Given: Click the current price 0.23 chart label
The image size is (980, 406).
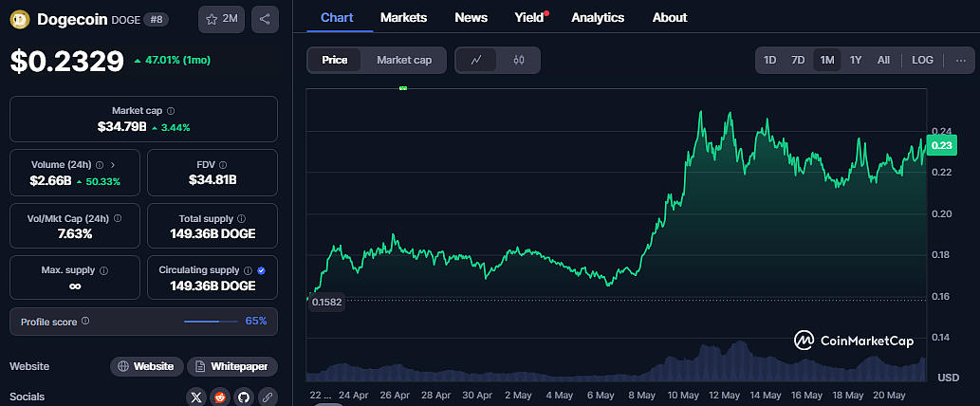Looking at the screenshot, I should click(942, 145).
